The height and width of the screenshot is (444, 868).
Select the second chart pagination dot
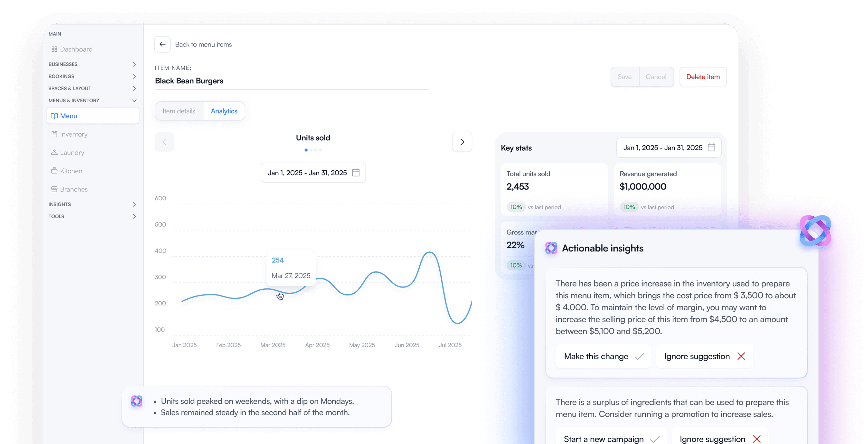click(x=311, y=150)
